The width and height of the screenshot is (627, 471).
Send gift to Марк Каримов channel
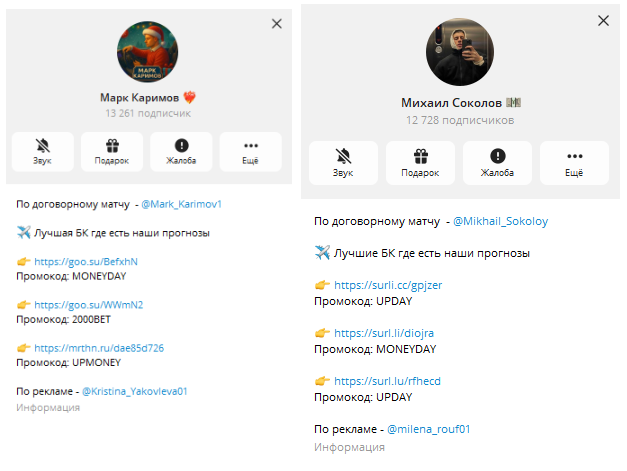112,152
